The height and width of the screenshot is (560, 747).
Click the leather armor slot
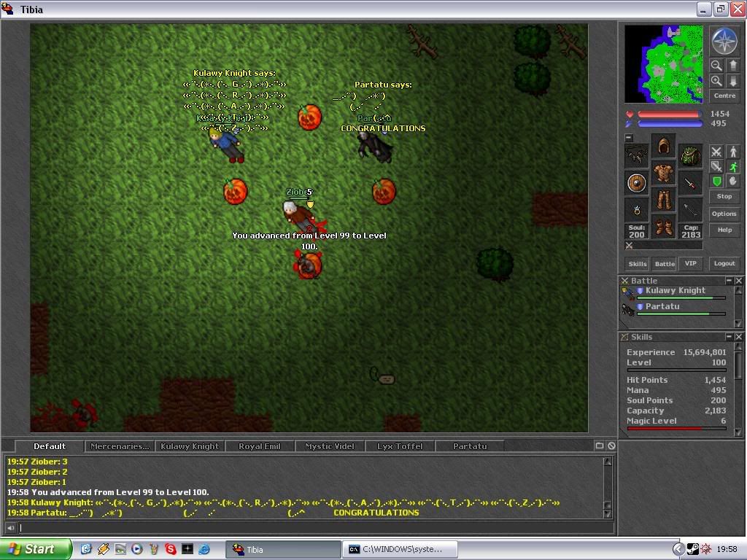click(663, 173)
